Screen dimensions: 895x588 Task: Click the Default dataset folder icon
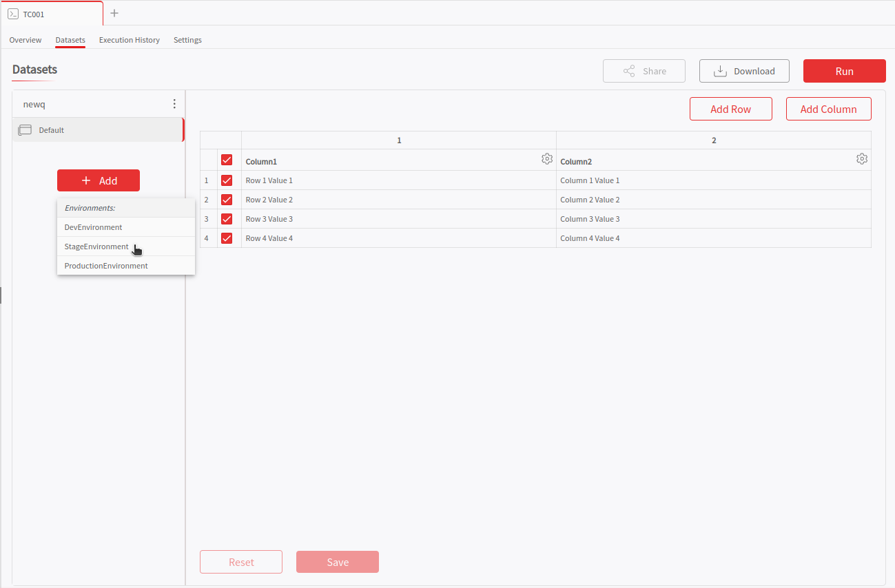[25, 129]
